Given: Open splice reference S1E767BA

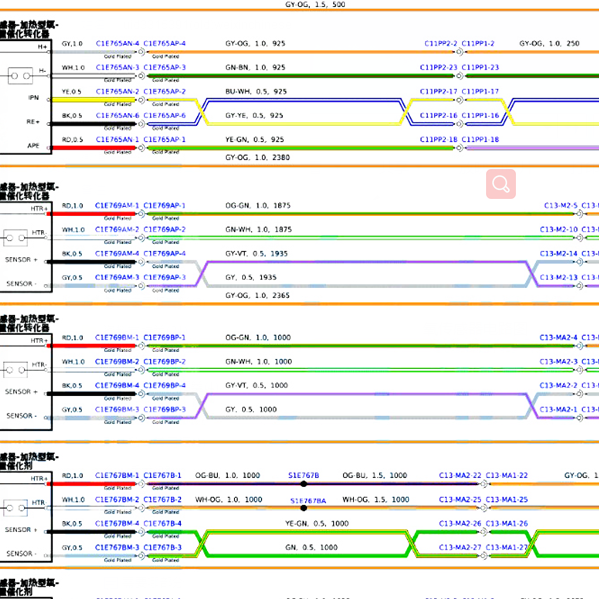Looking at the screenshot, I should (308, 501).
